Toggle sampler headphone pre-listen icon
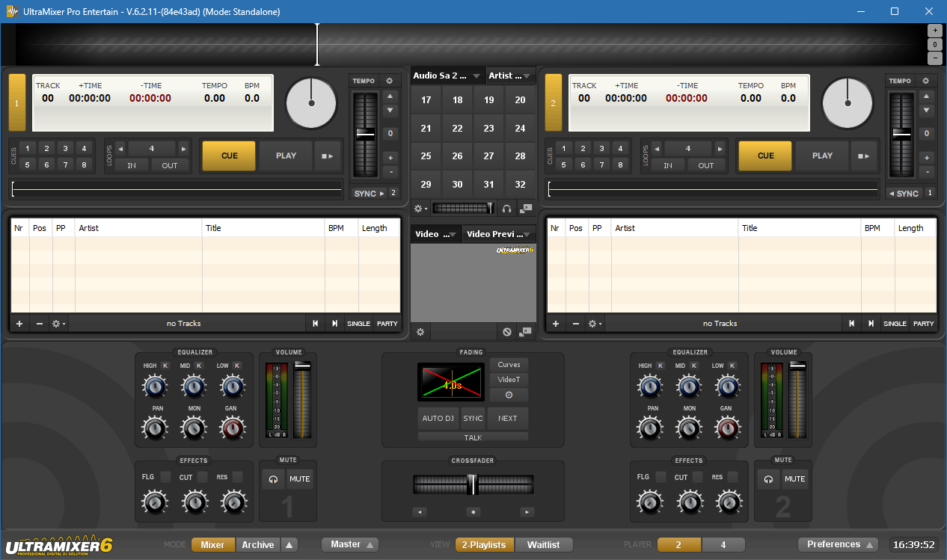The height and width of the screenshot is (560, 947). (507, 209)
